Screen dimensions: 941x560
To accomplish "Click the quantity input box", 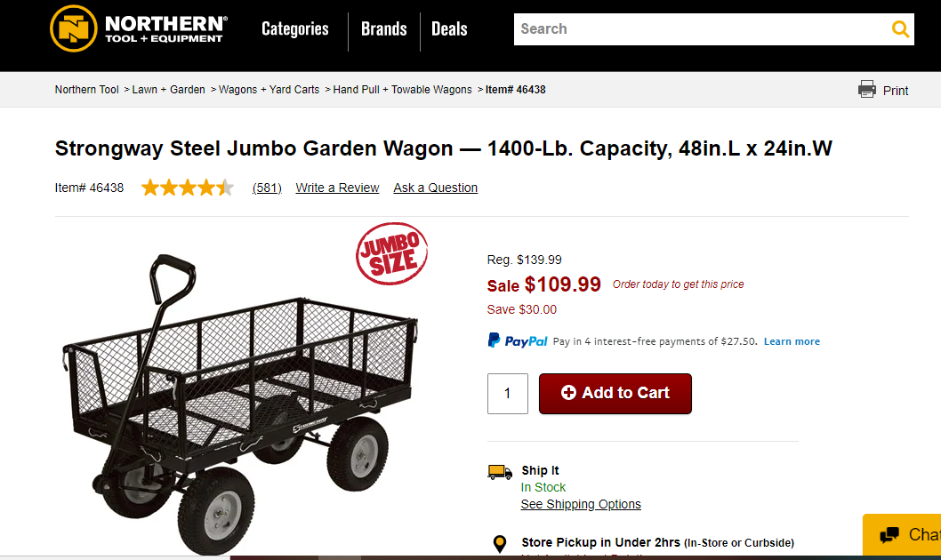I will (x=507, y=393).
